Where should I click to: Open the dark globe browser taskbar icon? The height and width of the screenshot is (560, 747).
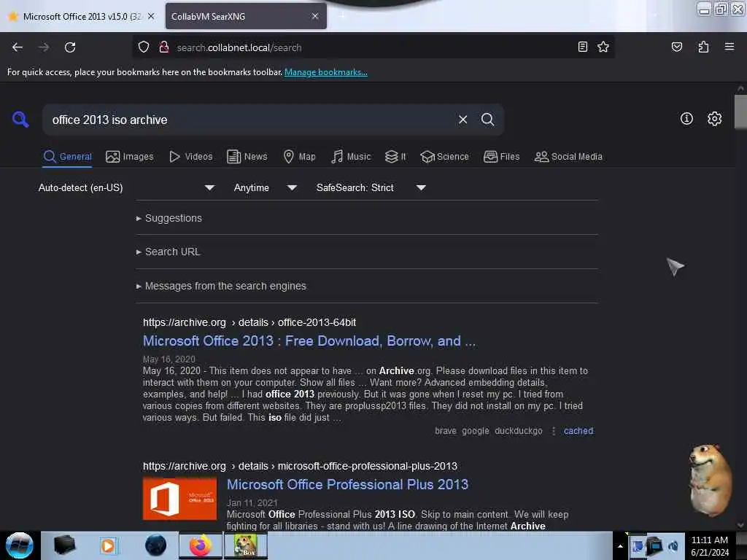tap(155, 545)
